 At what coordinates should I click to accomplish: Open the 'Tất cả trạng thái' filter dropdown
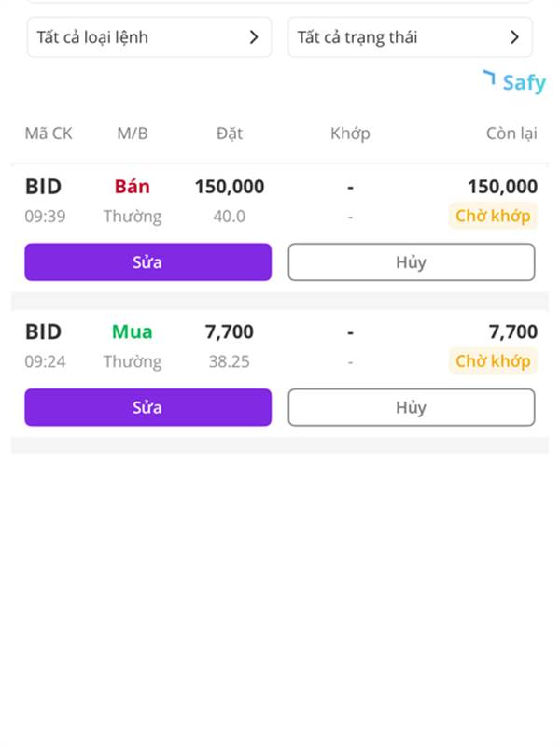point(410,37)
